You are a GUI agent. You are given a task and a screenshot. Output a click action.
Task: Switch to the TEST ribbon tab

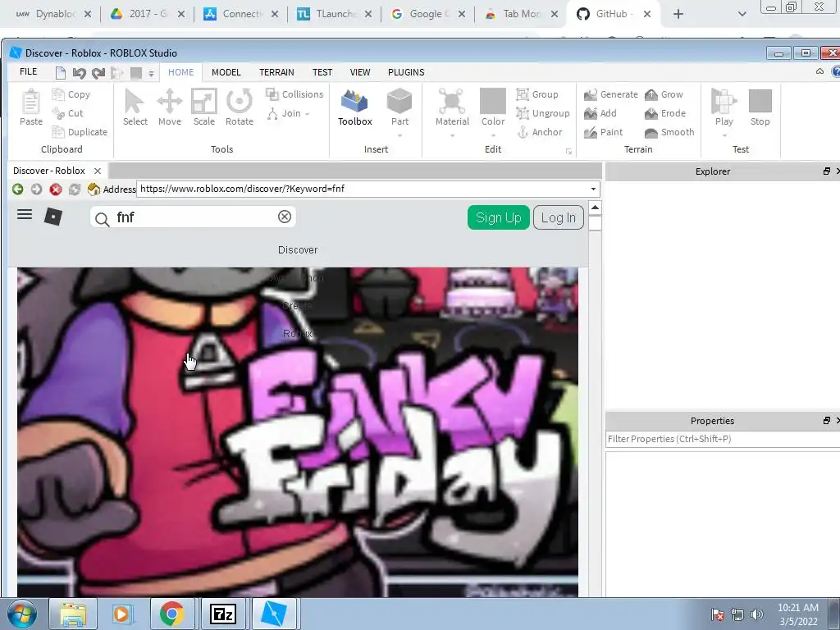pyautogui.click(x=322, y=72)
